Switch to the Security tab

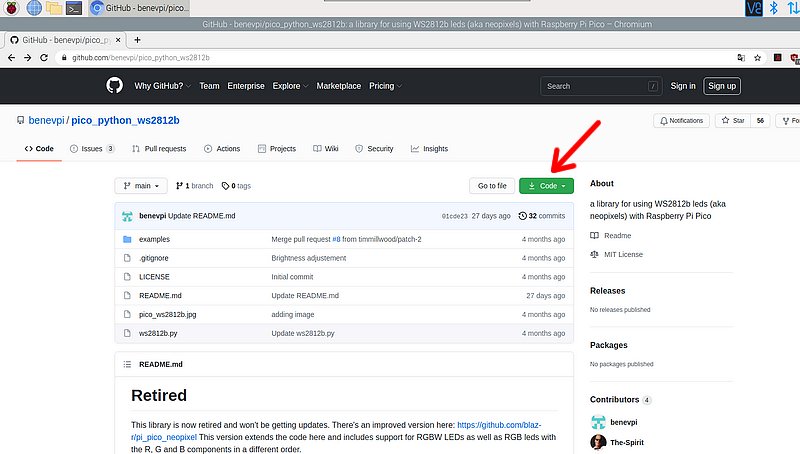tap(374, 148)
